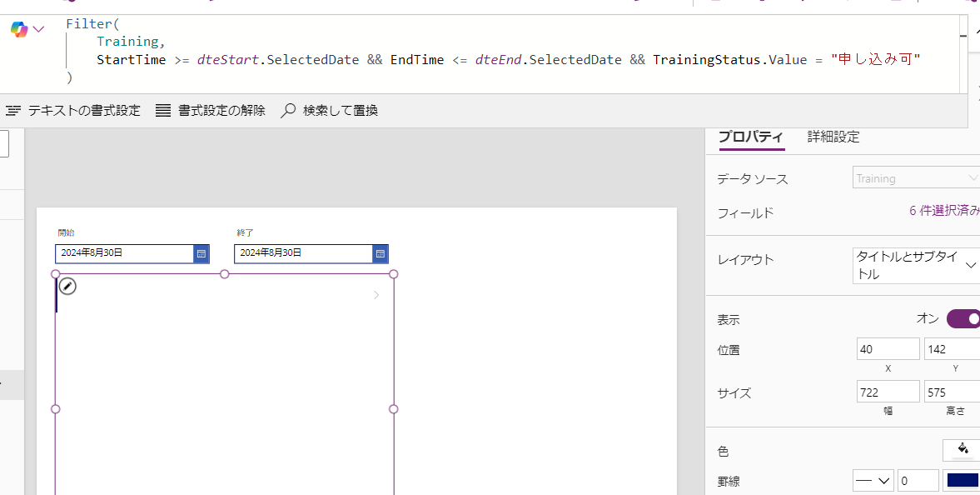Open the 色 fill color picker
The height and width of the screenshot is (495, 980).
coord(962,450)
